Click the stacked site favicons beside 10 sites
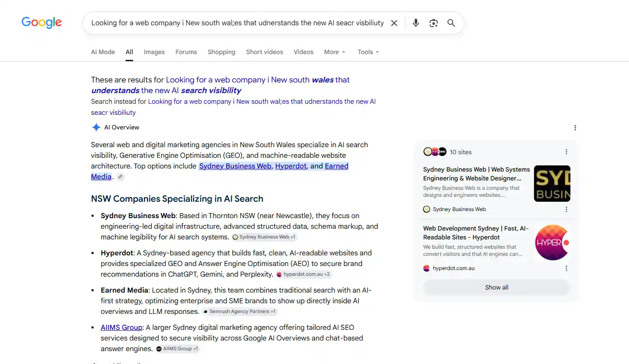Image resolution: width=629 pixels, height=364 pixels. (435, 152)
